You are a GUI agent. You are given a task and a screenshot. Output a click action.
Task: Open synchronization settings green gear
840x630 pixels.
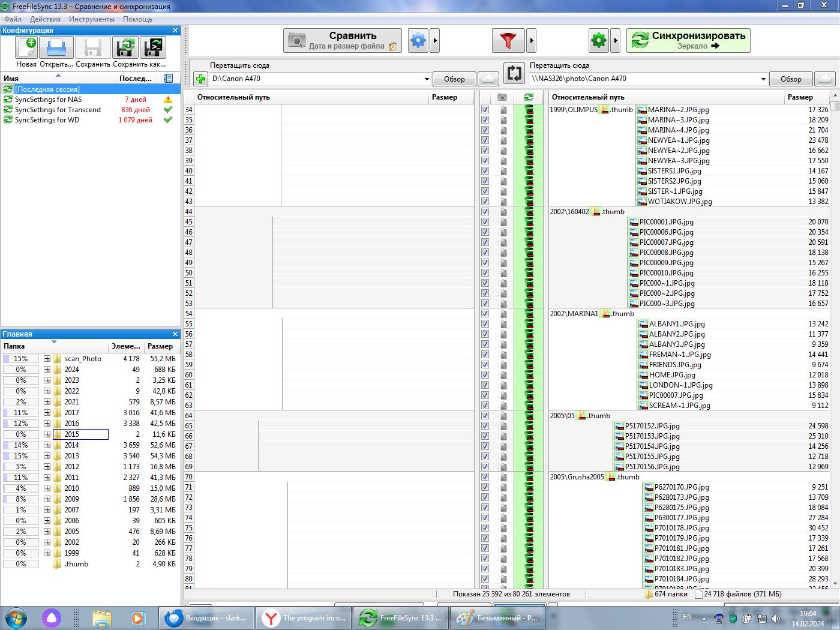(x=599, y=41)
